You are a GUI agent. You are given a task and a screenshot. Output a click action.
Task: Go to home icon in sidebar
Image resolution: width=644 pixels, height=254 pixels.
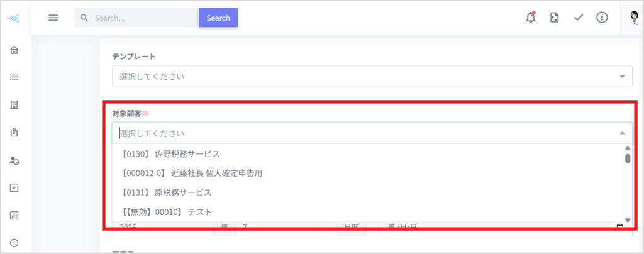tap(14, 50)
